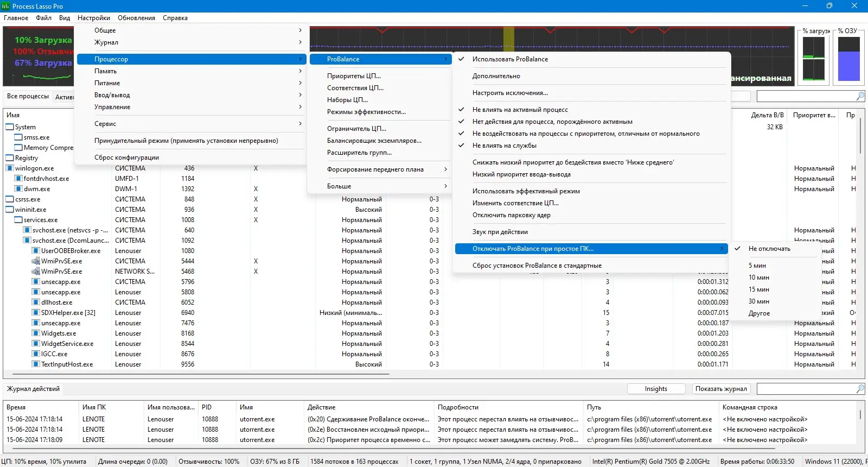The image size is (868, 467).
Task: Sort action log by 'Время' column header
Action: tap(41, 407)
